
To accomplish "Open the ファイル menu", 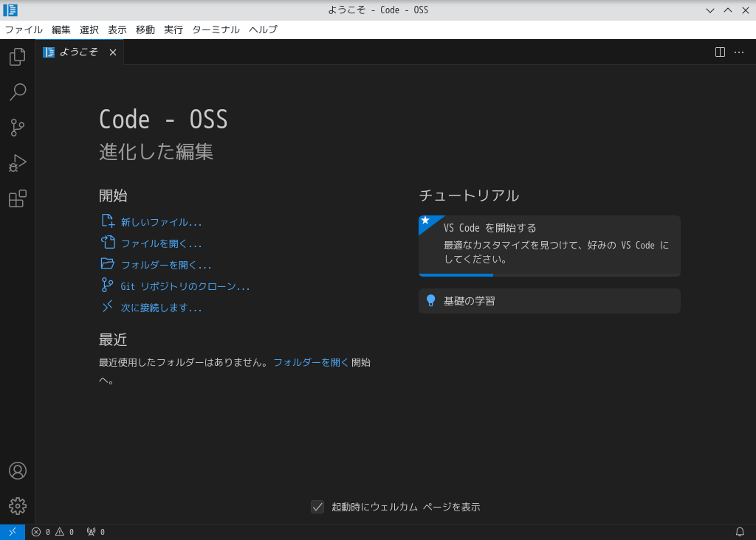I will tap(24, 30).
